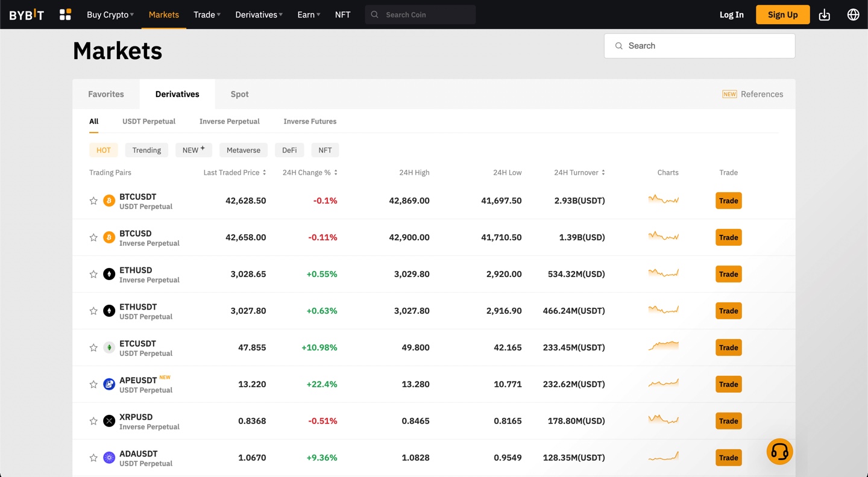Click the Ethereum coin icon for ETHUSDT
The height and width of the screenshot is (477, 868).
click(x=109, y=311)
